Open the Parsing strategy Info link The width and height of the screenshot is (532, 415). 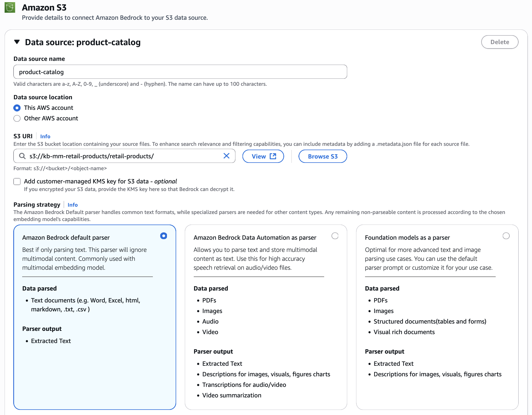coord(73,205)
